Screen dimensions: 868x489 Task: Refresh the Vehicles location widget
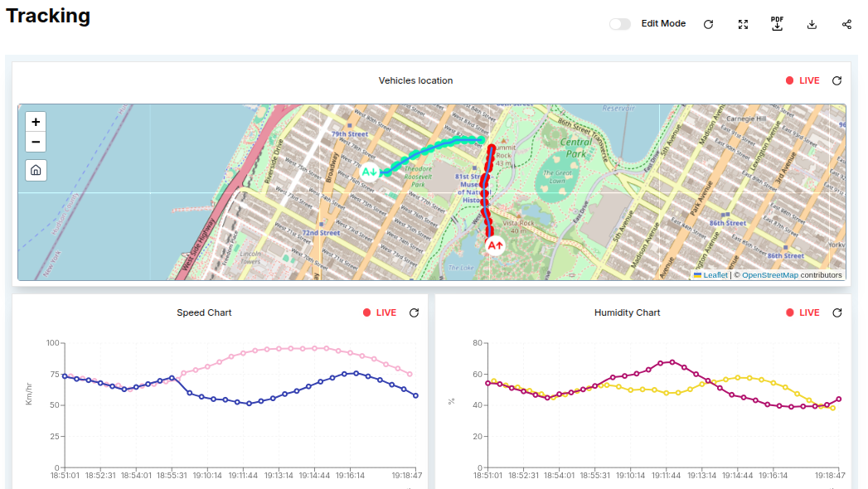point(836,80)
